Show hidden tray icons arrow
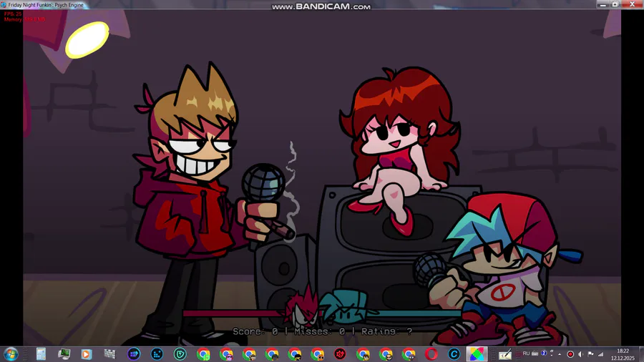Screen dimensions: 644x362 (x=560, y=354)
